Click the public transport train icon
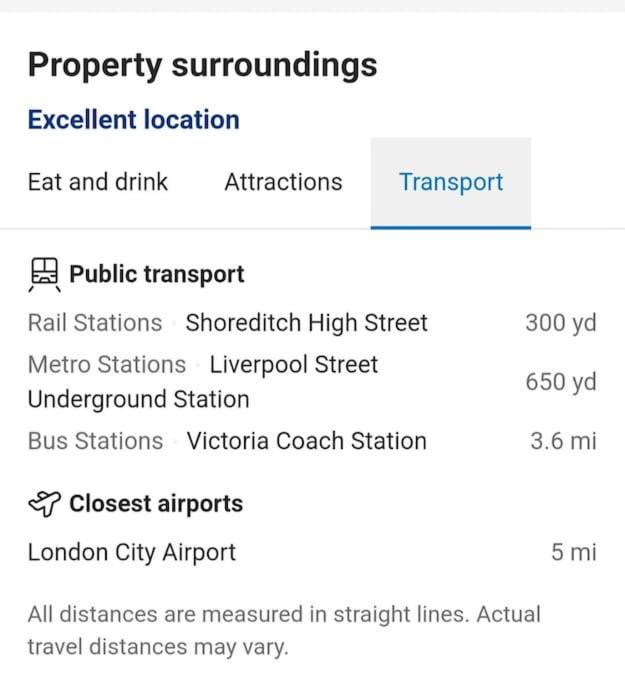 point(44,274)
